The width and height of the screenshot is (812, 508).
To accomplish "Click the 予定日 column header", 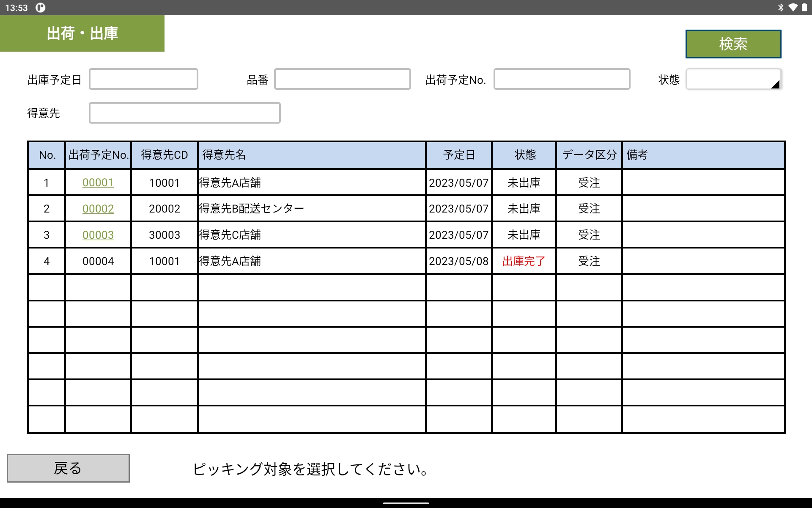I will (459, 155).
